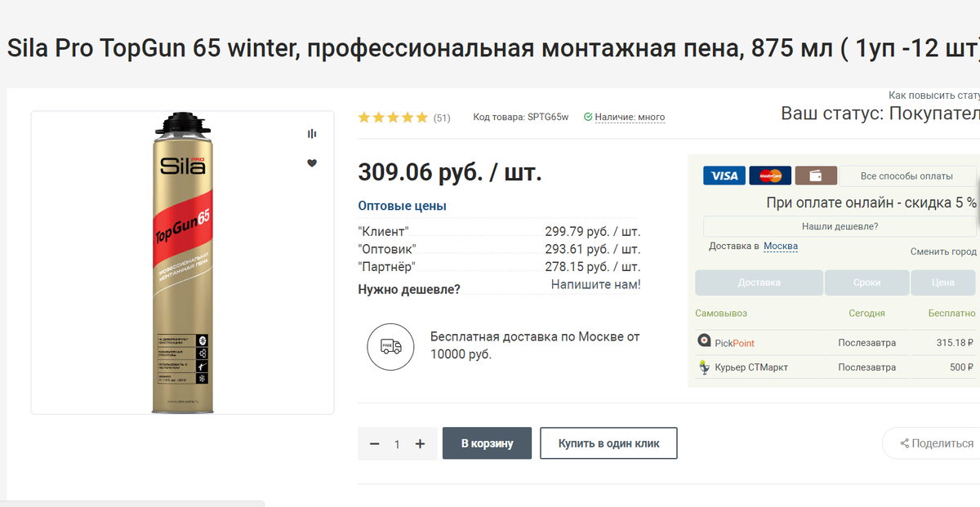
Task: Select the PickPoint delivery option
Action: pos(835,343)
